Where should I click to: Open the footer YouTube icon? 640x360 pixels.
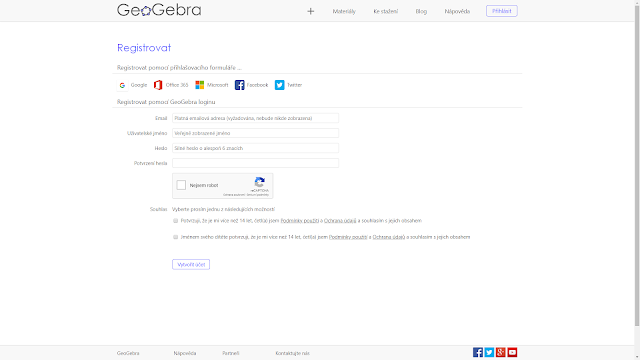pyautogui.click(x=512, y=352)
